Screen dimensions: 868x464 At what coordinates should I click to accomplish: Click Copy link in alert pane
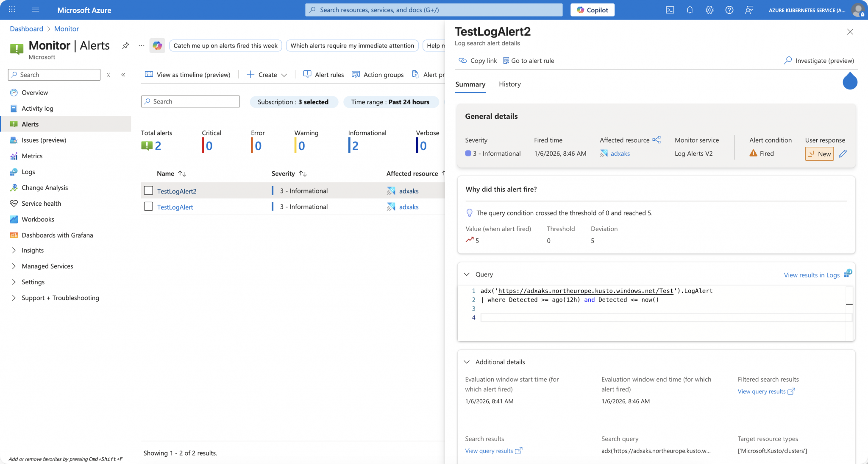click(x=478, y=61)
